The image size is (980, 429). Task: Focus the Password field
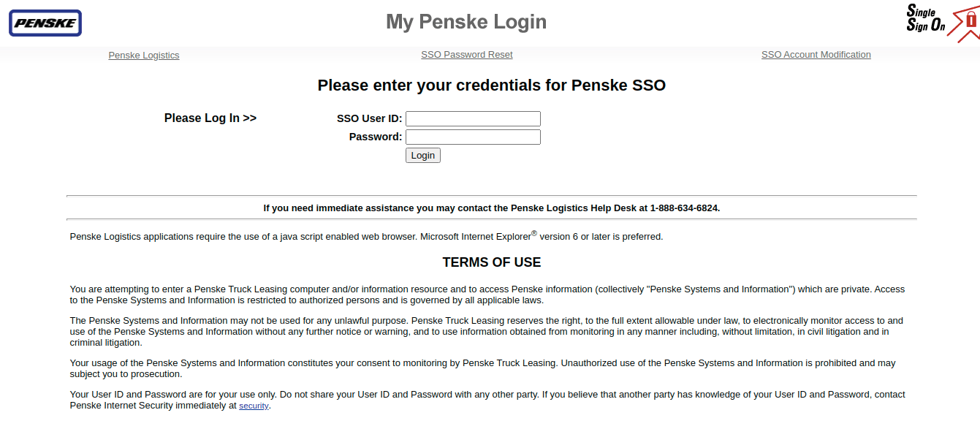(x=473, y=137)
